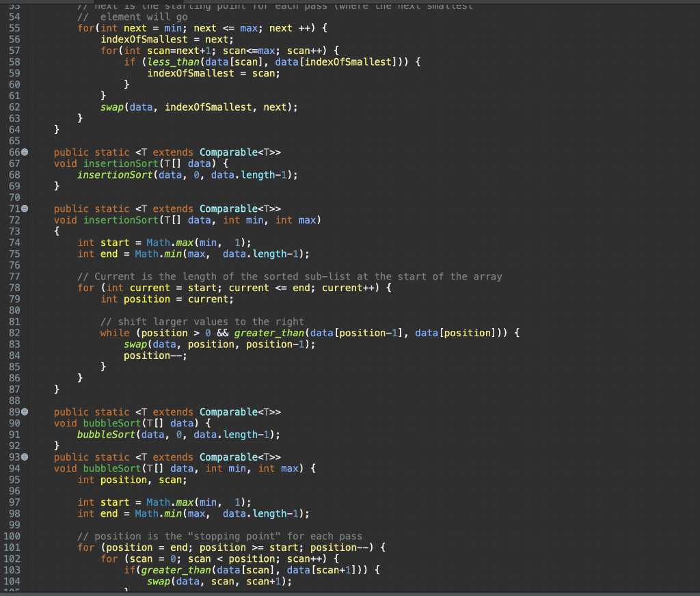
Task: Click the italic insertionSort call on line 68
Action: (x=115, y=175)
